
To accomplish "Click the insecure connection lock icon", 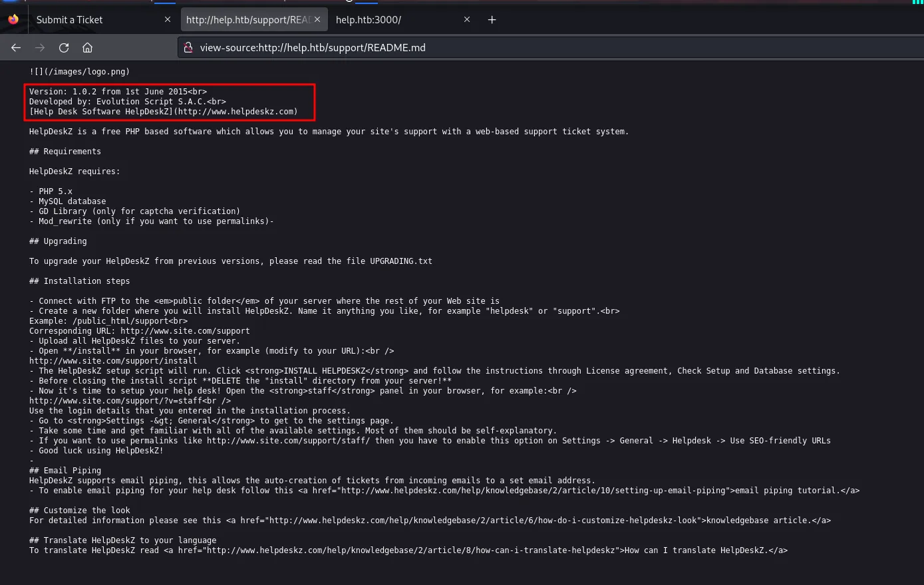I will pyautogui.click(x=188, y=47).
